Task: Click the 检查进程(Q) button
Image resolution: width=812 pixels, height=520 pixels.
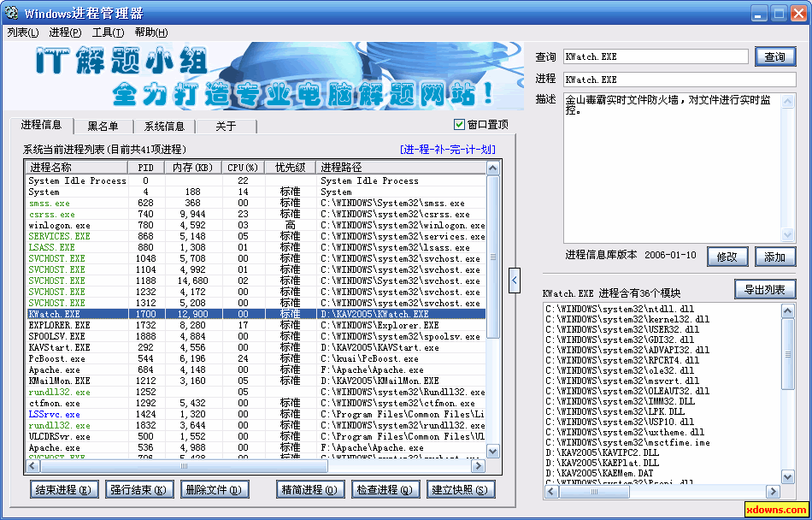Action: (385, 489)
